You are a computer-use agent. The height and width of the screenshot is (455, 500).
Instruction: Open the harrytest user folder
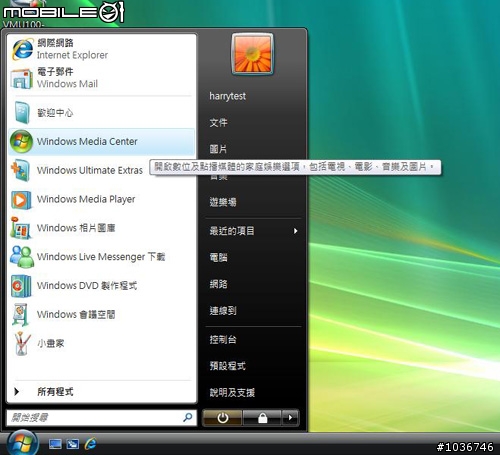tap(228, 96)
